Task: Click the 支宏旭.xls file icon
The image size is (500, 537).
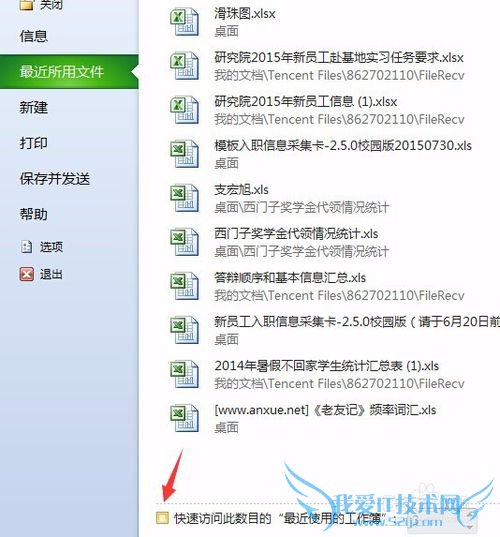Action: (x=184, y=198)
